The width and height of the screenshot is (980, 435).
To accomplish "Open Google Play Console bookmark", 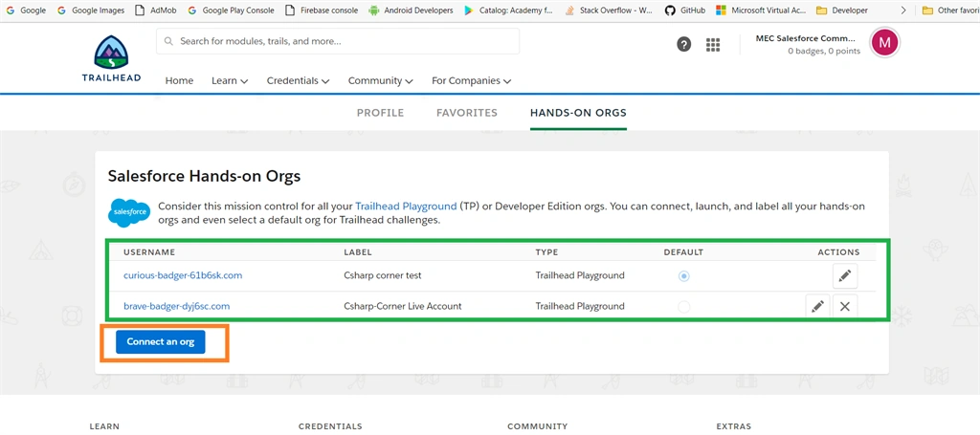I will click(x=231, y=10).
